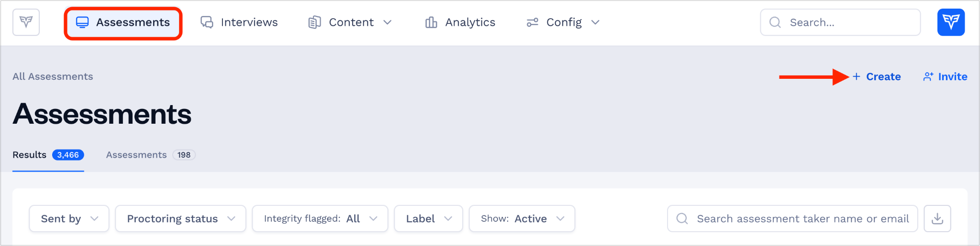Click the Assessments monitor icon in navbar
The image size is (980, 246).
[x=82, y=22]
